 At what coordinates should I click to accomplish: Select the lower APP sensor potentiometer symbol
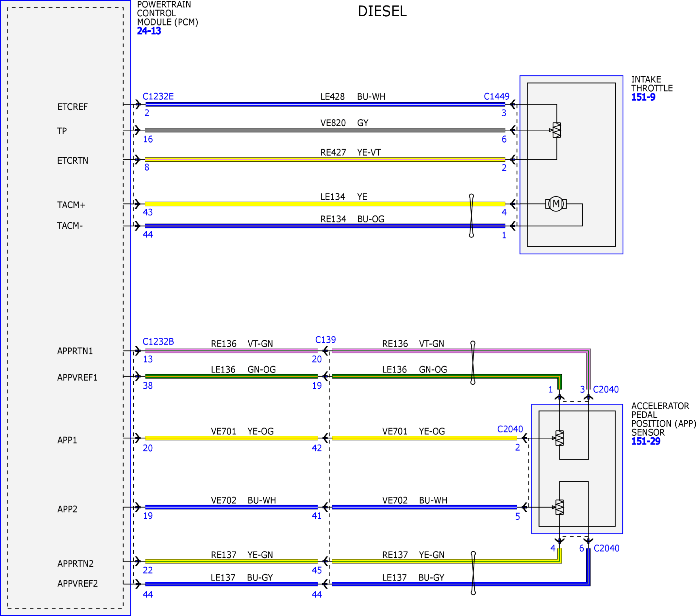tap(559, 507)
